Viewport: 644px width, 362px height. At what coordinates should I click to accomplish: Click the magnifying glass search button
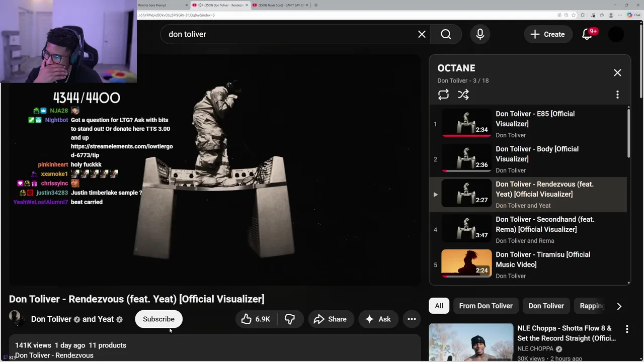pyautogui.click(x=446, y=34)
